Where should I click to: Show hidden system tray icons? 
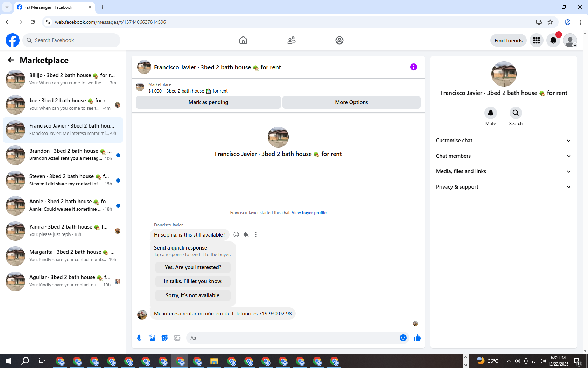pyautogui.click(x=509, y=361)
